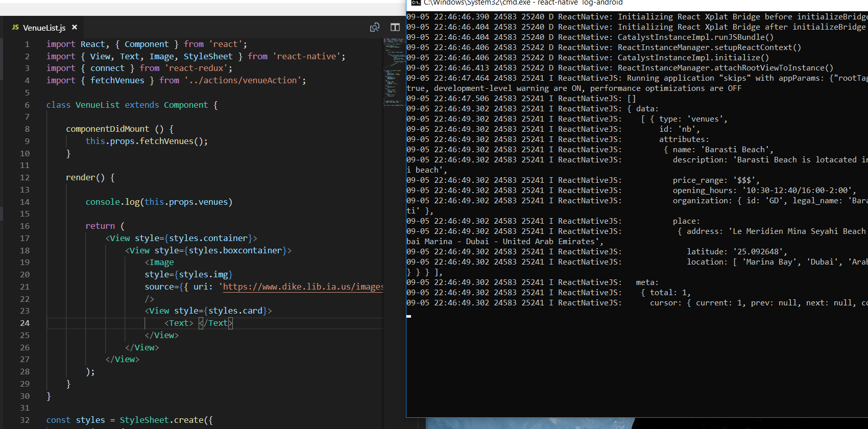Click "id: 'nb'," in the cmd log
Screen dimensions: 868x429
pos(680,129)
